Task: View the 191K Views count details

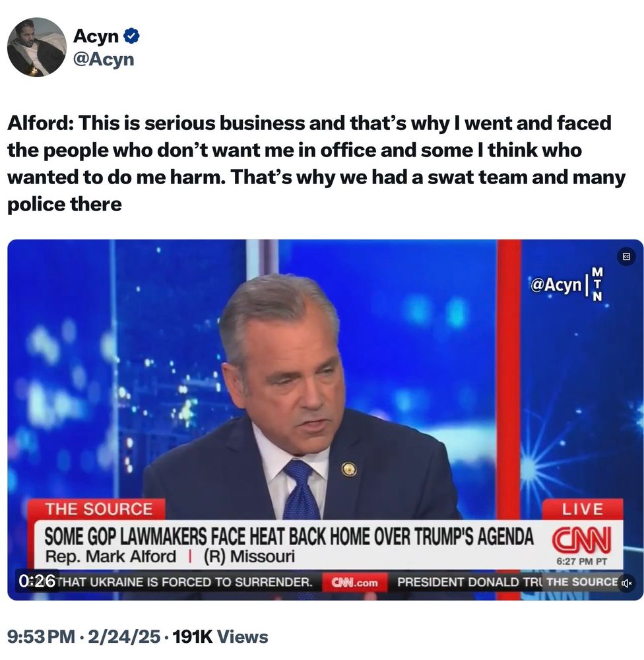Action: tap(220, 637)
